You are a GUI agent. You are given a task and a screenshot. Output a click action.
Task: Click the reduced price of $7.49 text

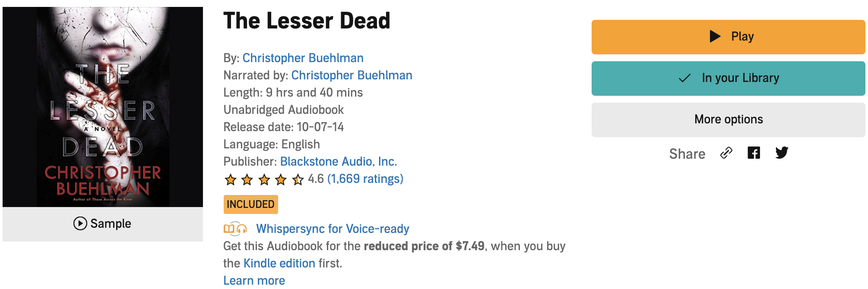[x=424, y=246]
